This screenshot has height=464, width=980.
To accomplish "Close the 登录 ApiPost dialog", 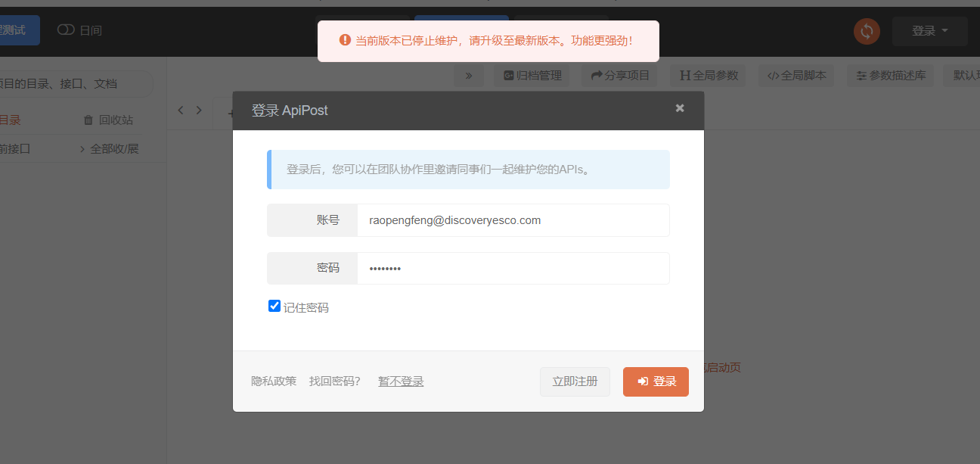I will (x=680, y=108).
